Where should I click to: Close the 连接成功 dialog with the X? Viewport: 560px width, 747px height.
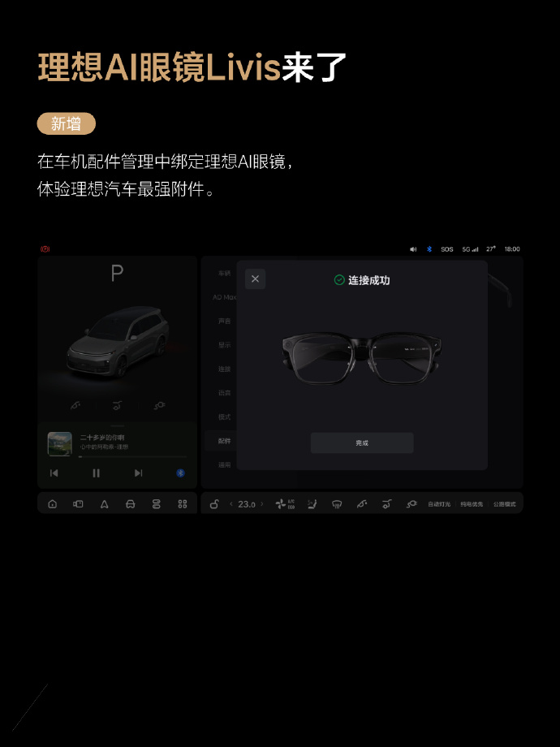[255, 279]
